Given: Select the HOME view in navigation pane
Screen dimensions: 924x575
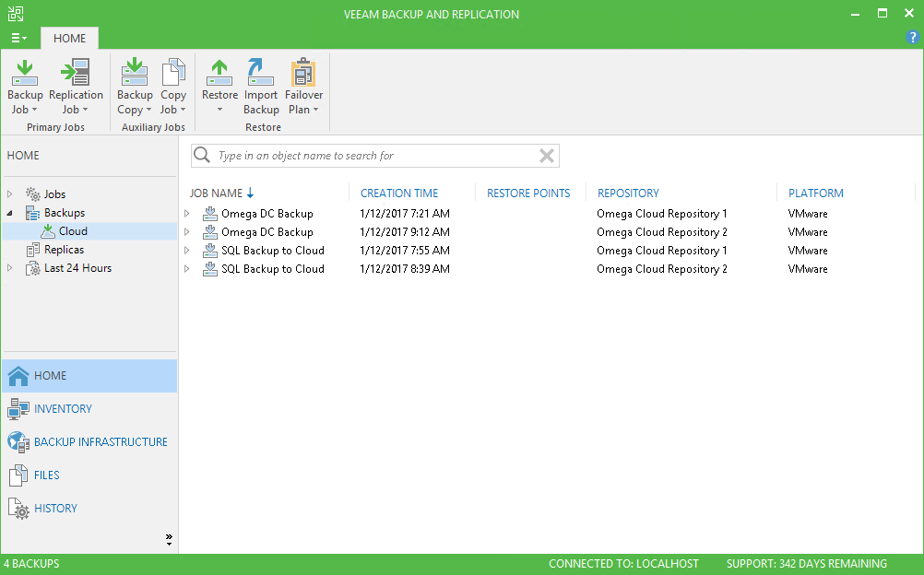Looking at the screenshot, I should tap(89, 376).
